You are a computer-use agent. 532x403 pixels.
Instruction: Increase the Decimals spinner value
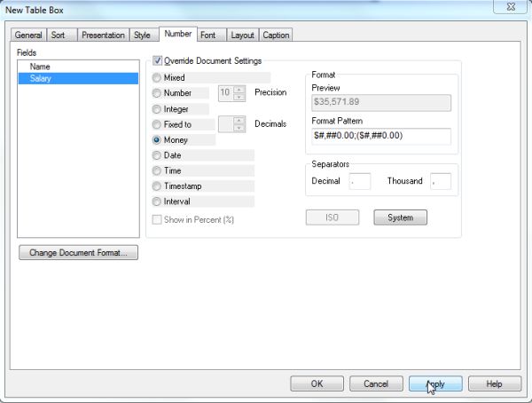(x=239, y=121)
